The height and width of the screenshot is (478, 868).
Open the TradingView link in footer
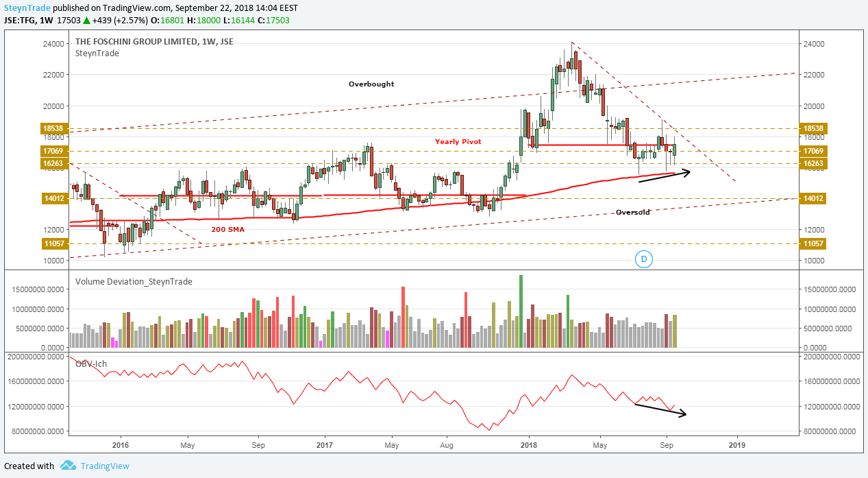coord(105,466)
